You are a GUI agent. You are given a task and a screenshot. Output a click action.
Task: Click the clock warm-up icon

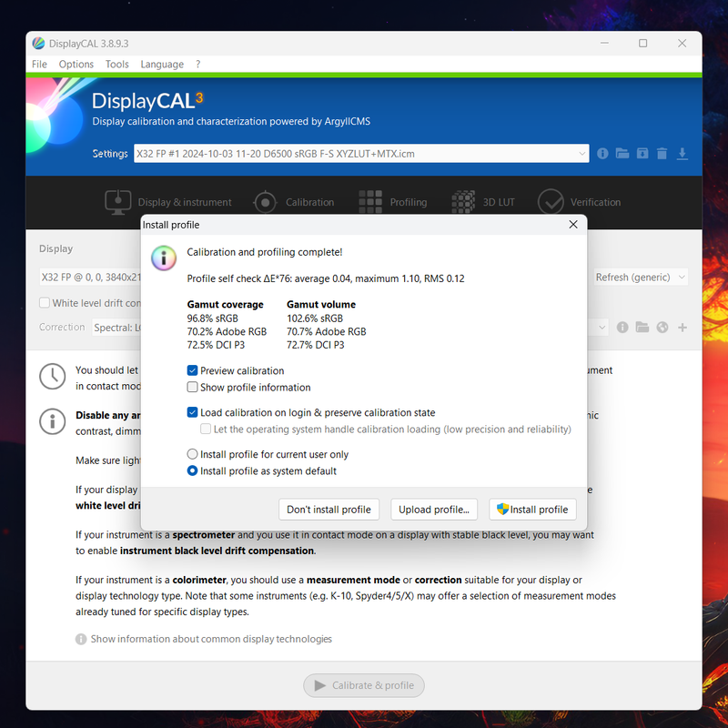[52, 377]
